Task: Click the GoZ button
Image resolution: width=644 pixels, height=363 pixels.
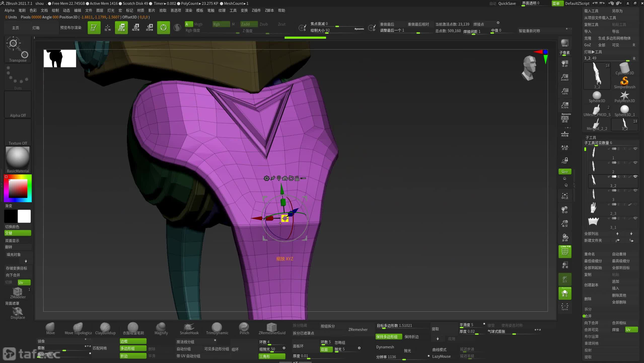Action: [x=587, y=45]
